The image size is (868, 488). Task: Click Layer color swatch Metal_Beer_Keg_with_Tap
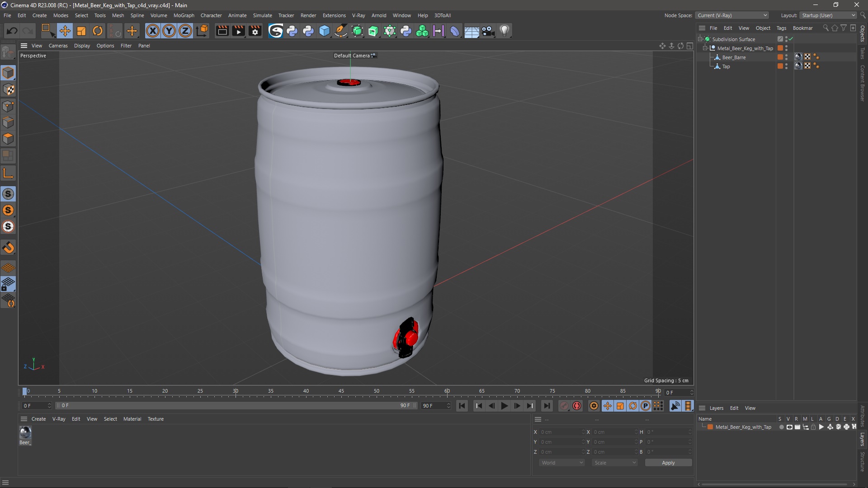point(710,427)
